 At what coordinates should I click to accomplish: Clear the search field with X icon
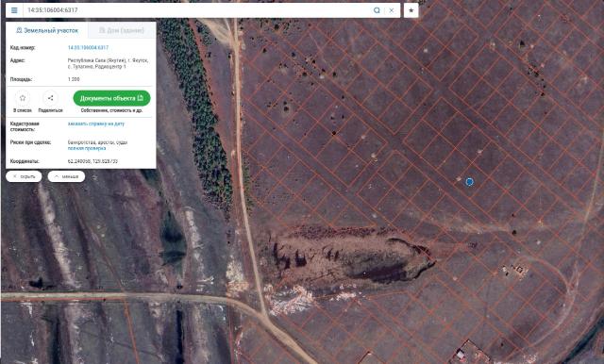(392, 10)
